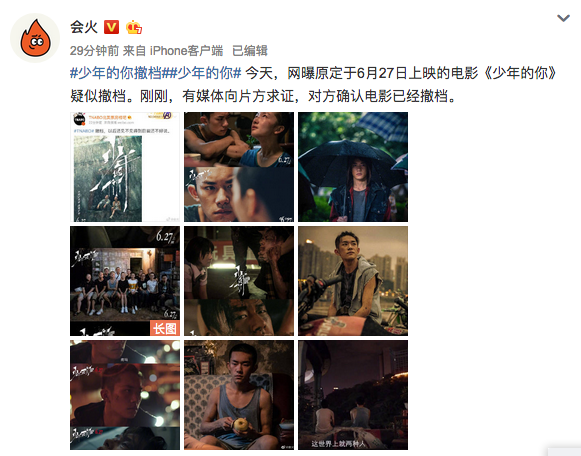Click the crown membership badge icon
Image resolution: width=581 pixels, height=456 pixels.
coord(134,27)
